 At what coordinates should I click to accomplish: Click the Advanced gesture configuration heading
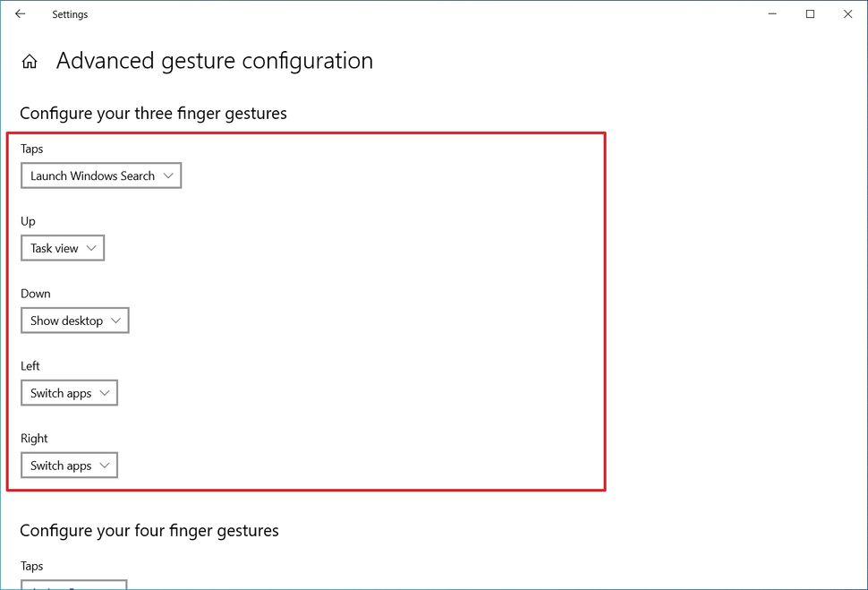point(215,60)
